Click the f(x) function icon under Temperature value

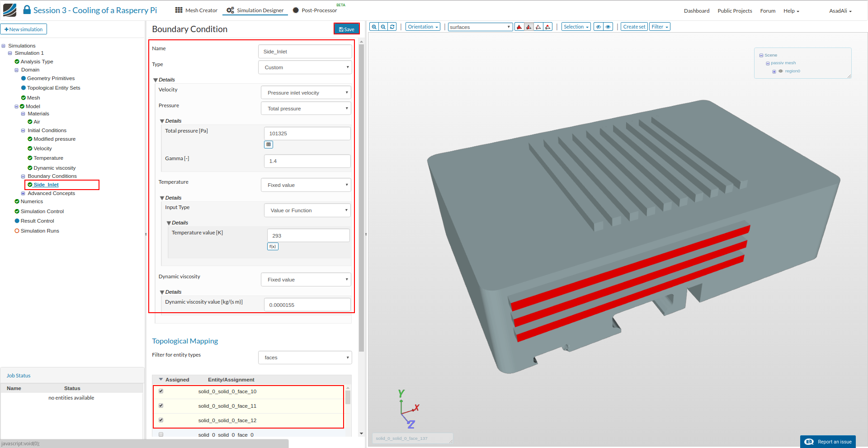coord(273,247)
